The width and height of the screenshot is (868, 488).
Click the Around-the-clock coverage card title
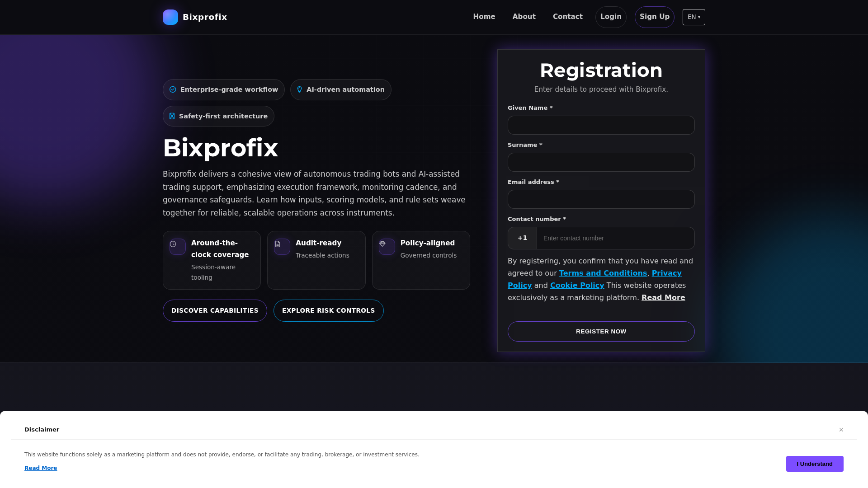[x=220, y=249]
